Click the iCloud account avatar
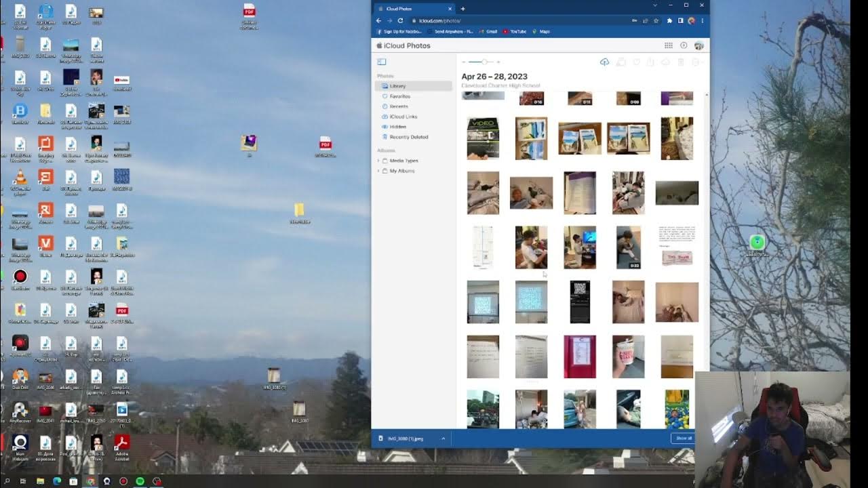Viewport: 868px width, 488px height. 698,45
